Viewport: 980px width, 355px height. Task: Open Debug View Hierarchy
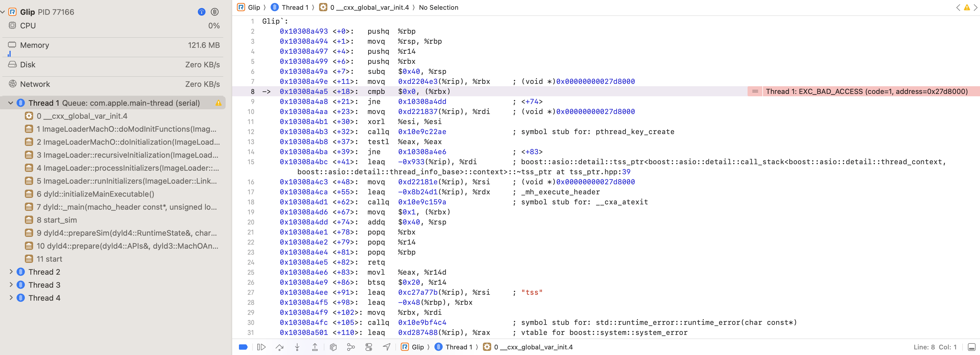[x=333, y=347]
